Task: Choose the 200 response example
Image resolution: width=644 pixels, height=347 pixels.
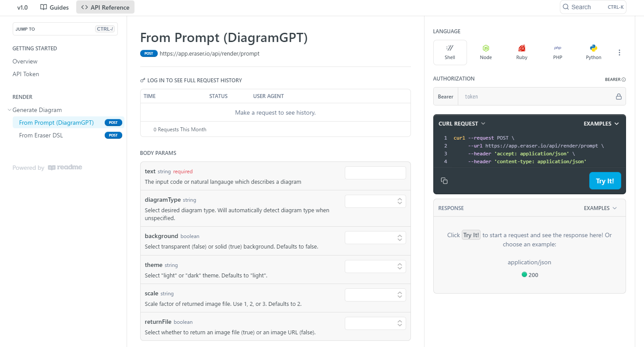Action: coord(530,275)
